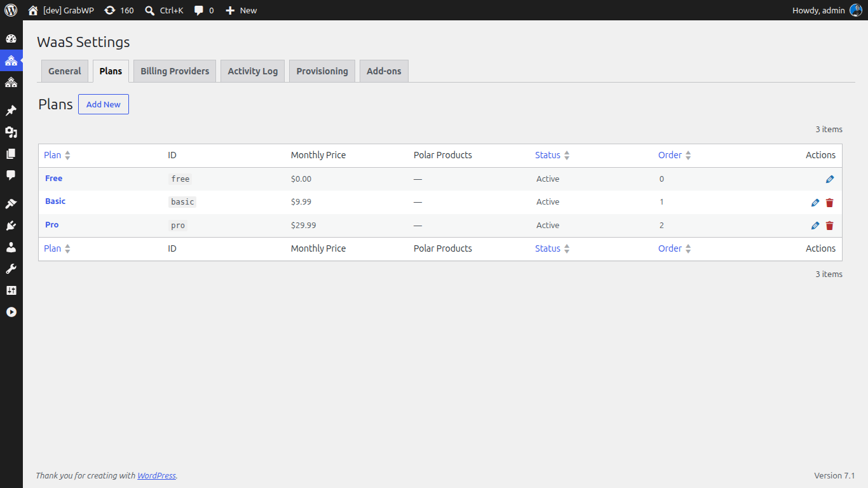The width and height of the screenshot is (868, 488).
Task: Open the Basic plan link
Action: (55, 201)
